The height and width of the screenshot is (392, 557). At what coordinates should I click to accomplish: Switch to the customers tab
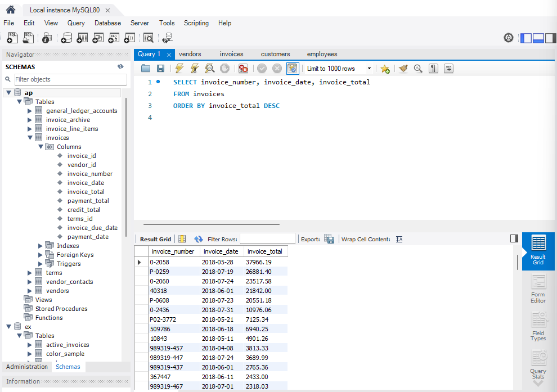[275, 54]
